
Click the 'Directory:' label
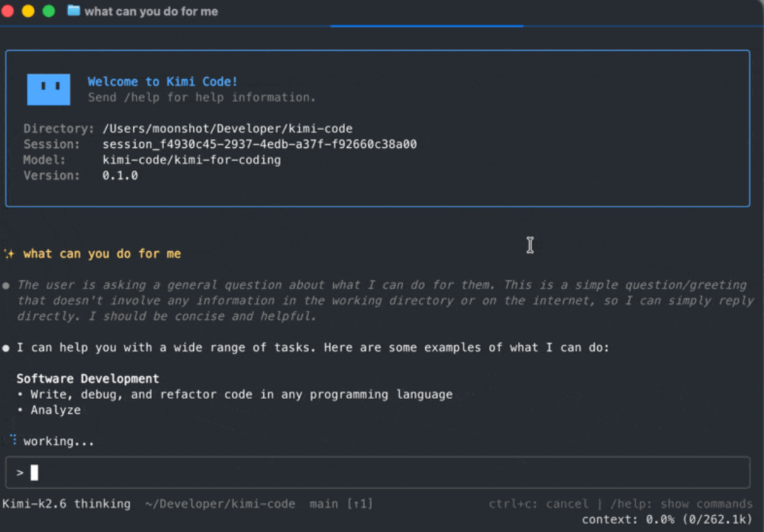click(x=59, y=129)
